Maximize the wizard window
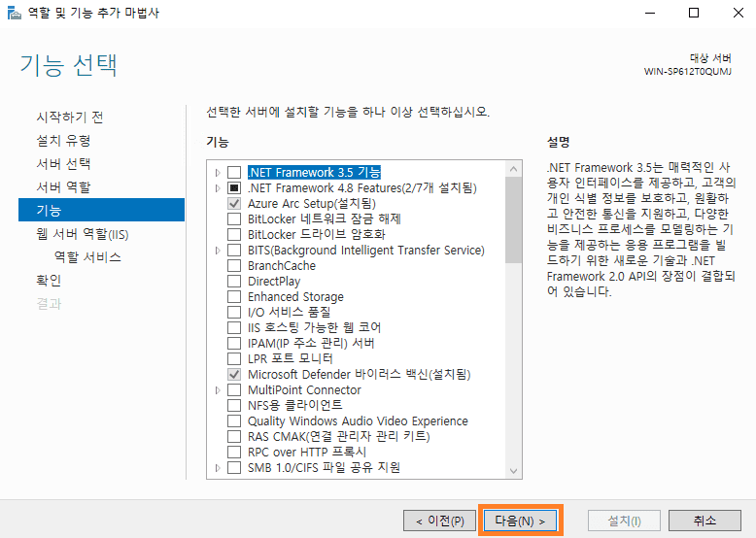 pos(694,13)
